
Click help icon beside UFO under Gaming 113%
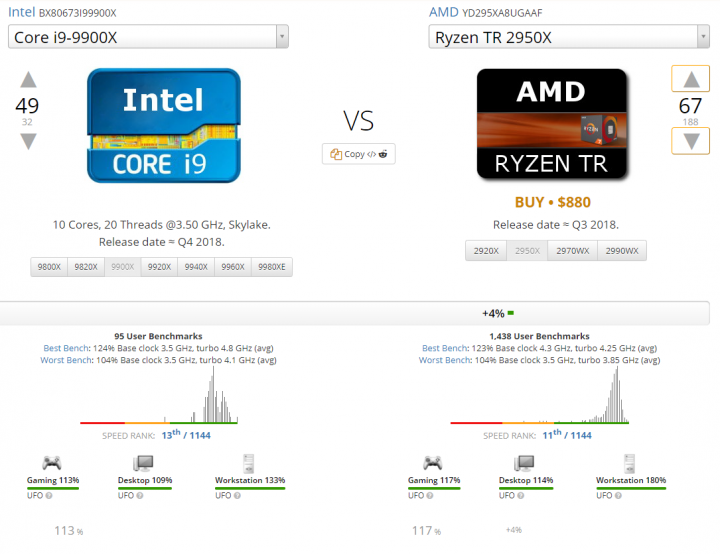coord(49,496)
